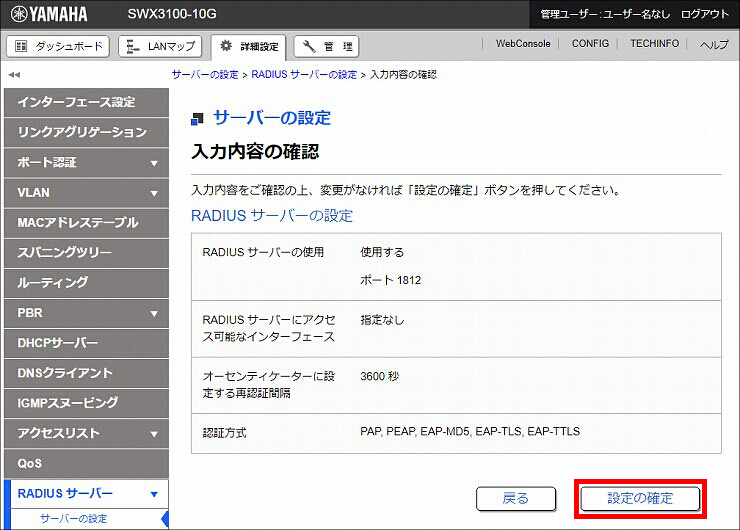Screen dimensions: 740x530
Task: Open CONFIG link
Action: pyautogui.click(x=590, y=43)
